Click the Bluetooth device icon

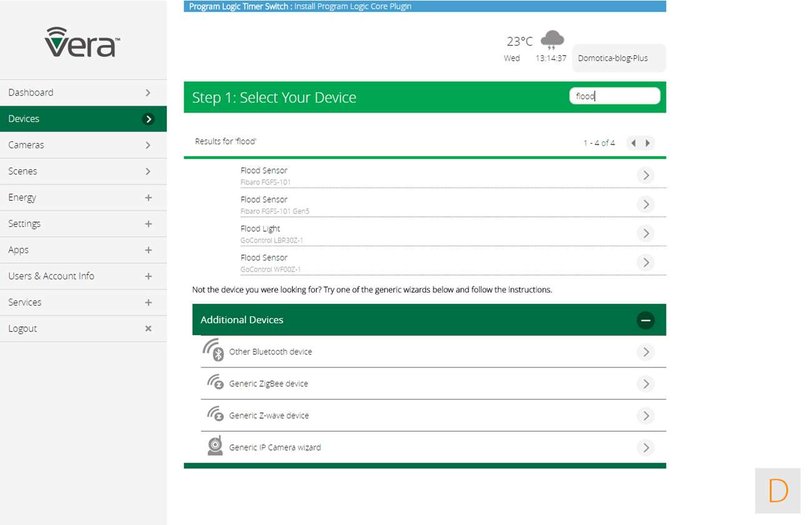[x=213, y=351]
